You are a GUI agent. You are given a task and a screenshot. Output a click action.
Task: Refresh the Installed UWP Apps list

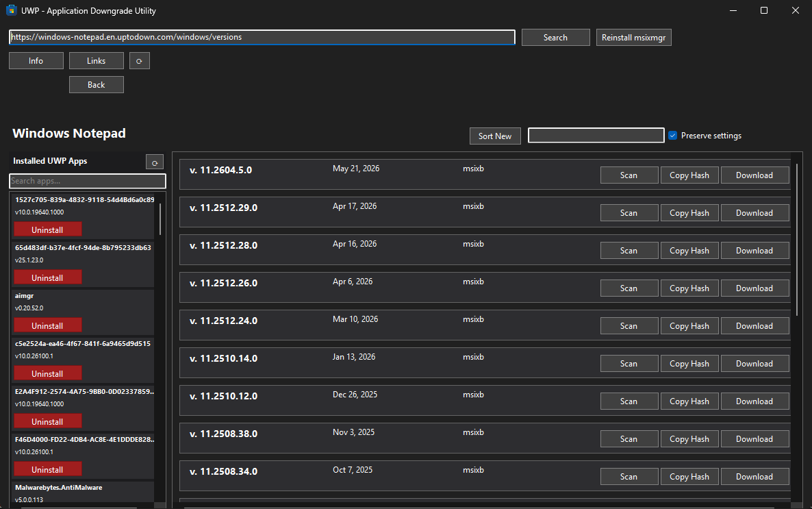154,162
